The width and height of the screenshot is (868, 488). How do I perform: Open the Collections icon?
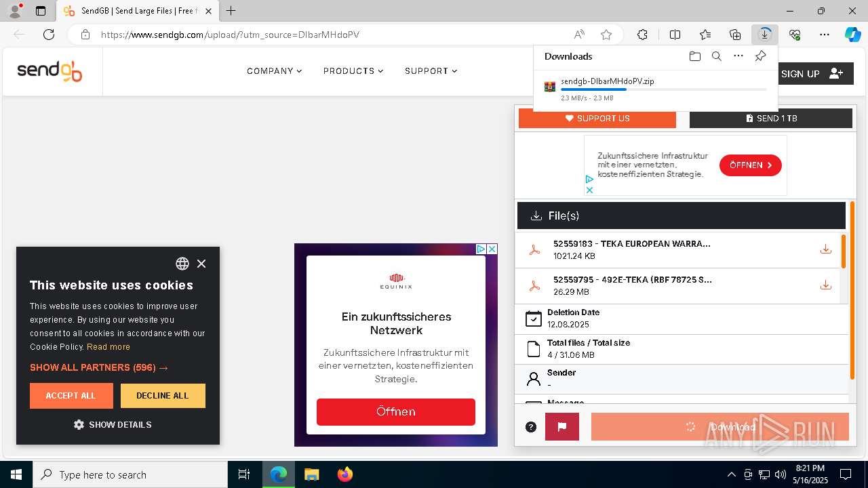click(x=735, y=35)
